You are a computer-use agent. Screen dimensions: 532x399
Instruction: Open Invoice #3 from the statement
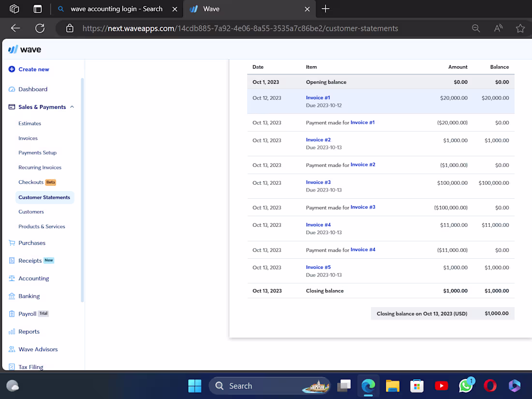(x=318, y=182)
